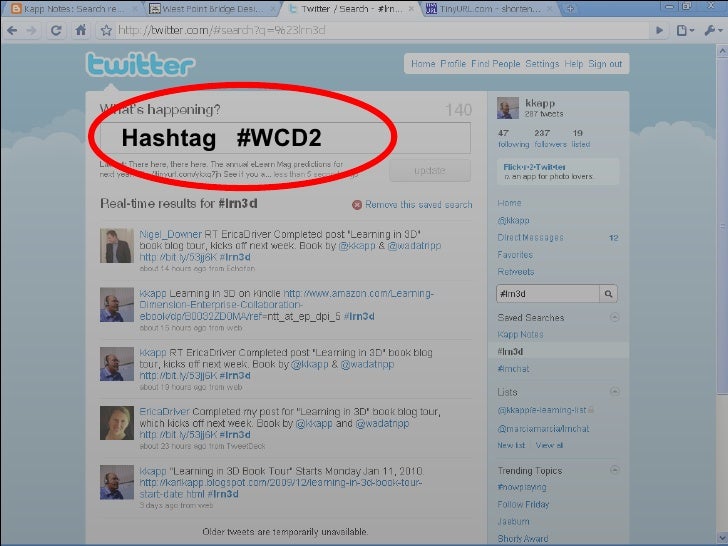
Task: Switch to West Point Bridge Design tab
Action: click(212, 9)
